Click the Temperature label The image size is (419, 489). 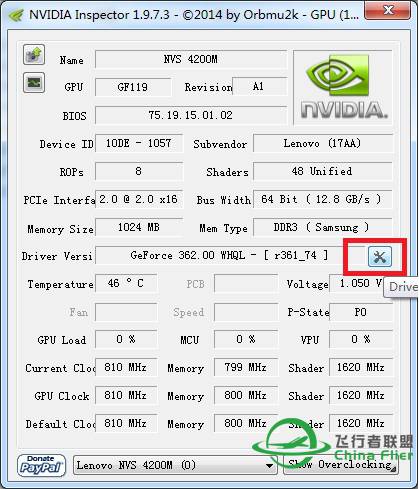tap(60, 284)
